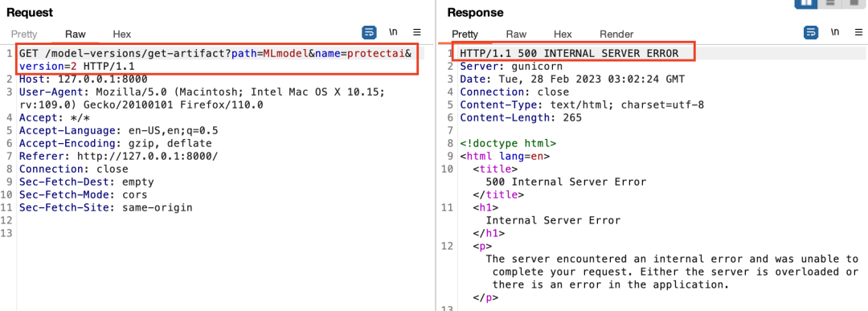Click the Request pane word-wrap icon
Screen dimensions: 868x311
[x=369, y=33]
